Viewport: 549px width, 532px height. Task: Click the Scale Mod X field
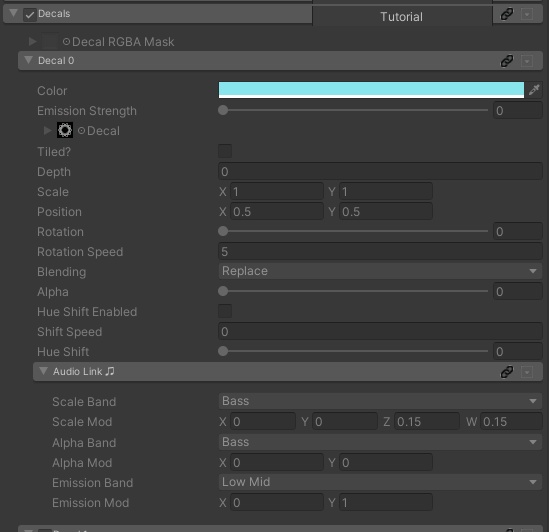pyautogui.click(x=263, y=421)
